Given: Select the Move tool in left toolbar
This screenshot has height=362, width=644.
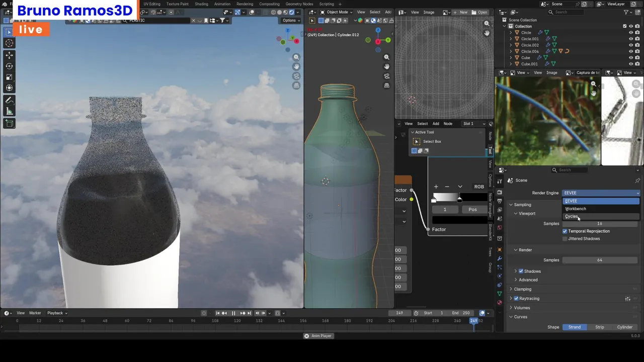Looking at the screenshot, I should click(x=9, y=55).
